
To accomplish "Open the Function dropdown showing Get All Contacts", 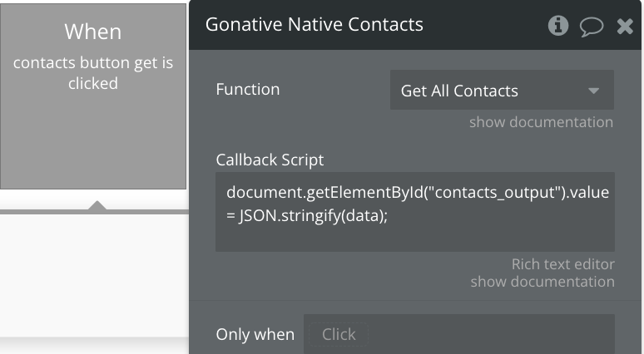I will click(x=502, y=90).
